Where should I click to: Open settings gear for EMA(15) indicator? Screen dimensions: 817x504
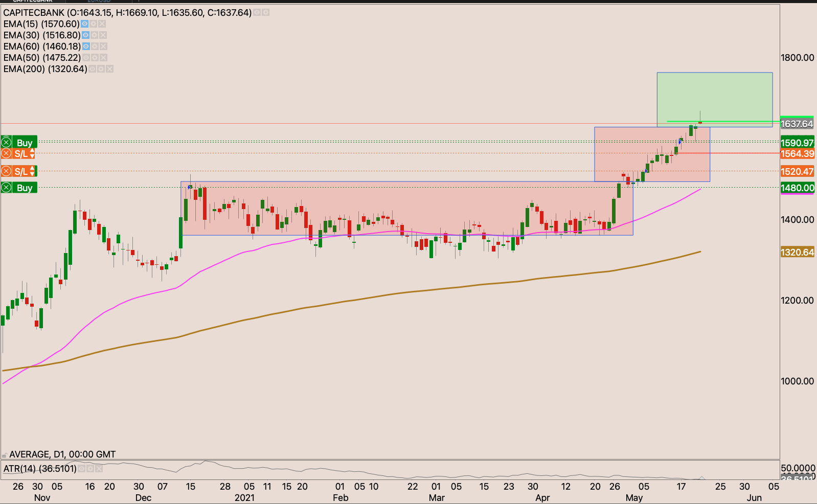point(94,24)
